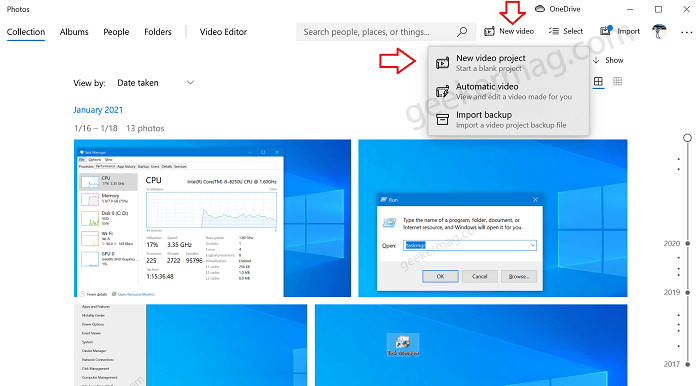
Task: Click the magnifier search icon
Action: [x=462, y=32]
